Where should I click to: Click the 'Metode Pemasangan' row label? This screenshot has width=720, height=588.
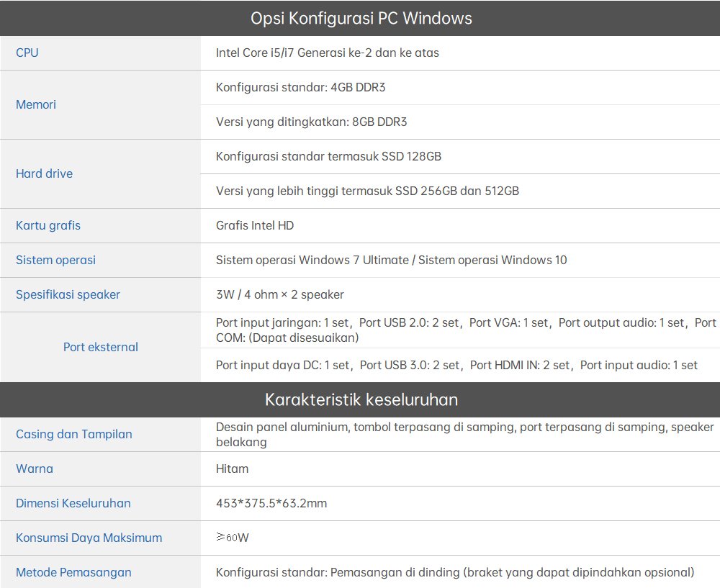[73, 572]
